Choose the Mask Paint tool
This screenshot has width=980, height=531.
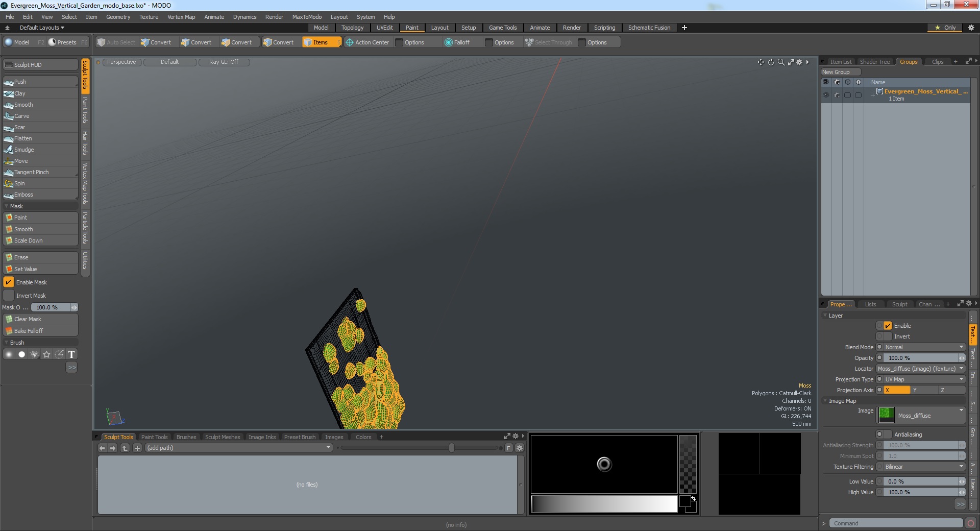click(40, 218)
